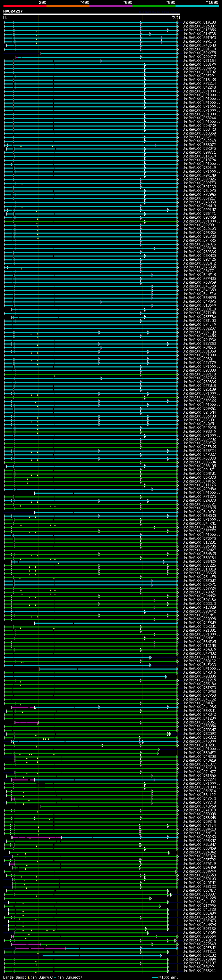
Task: Select the UniRef100_O42248 label
Action: click(x=199, y=88)
